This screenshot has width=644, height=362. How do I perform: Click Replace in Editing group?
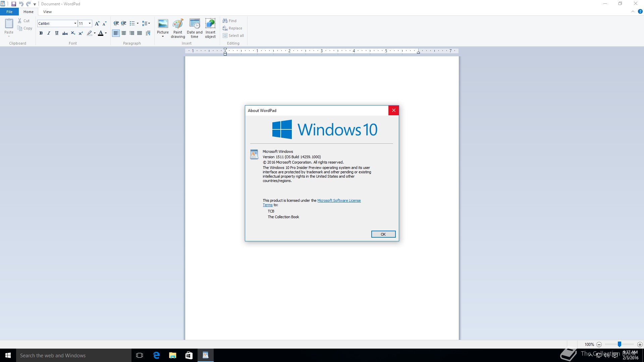pos(232,28)
